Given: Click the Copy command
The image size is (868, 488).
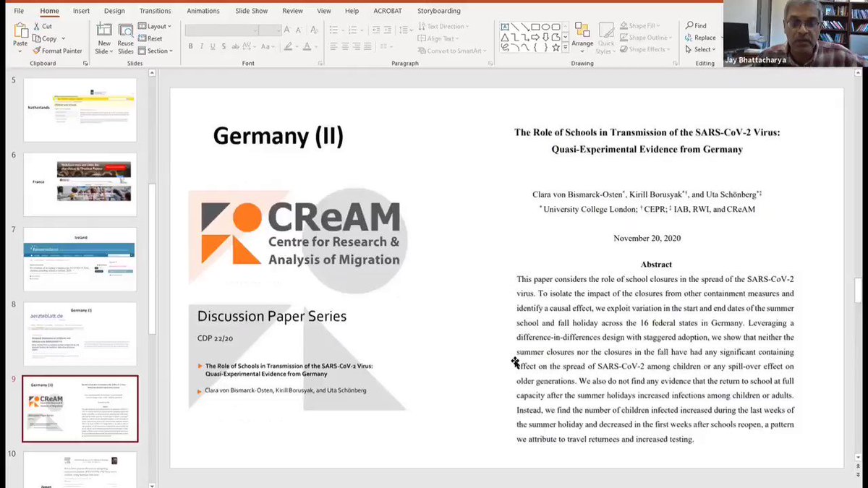Looking at the screenshot, I should [45, 38].
